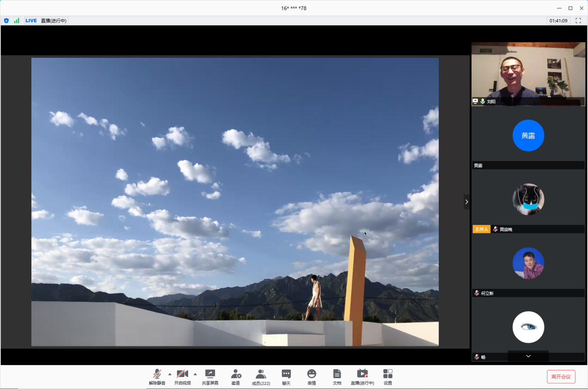Expand video options arrow beside 开启视频

pyautogui.click(x=195, y=374)
